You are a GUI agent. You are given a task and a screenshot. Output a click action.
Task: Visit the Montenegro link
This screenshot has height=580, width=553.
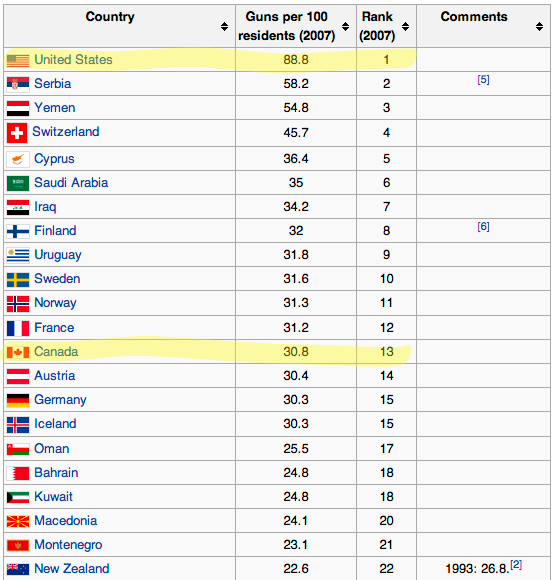[68, 545]
